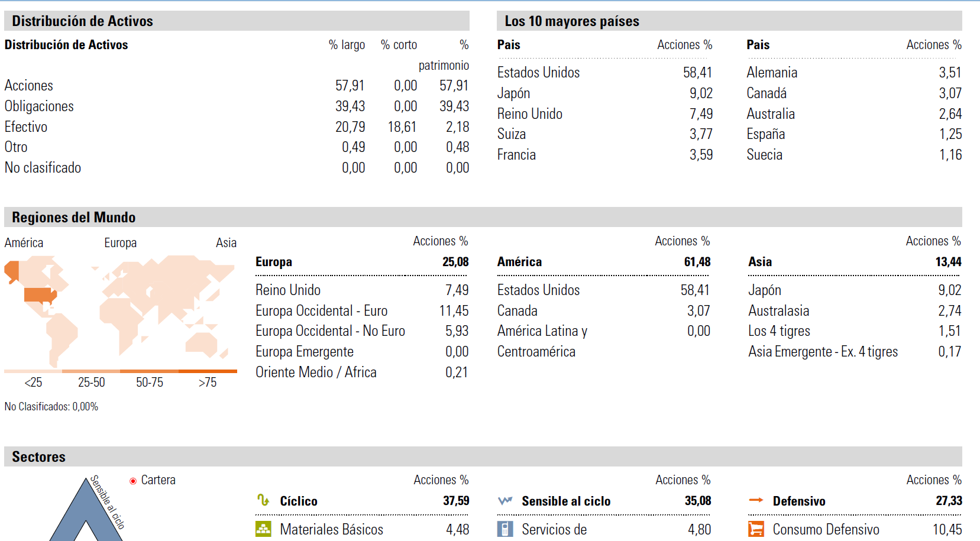Click the red Cartera legend marker

pos(133,481)
